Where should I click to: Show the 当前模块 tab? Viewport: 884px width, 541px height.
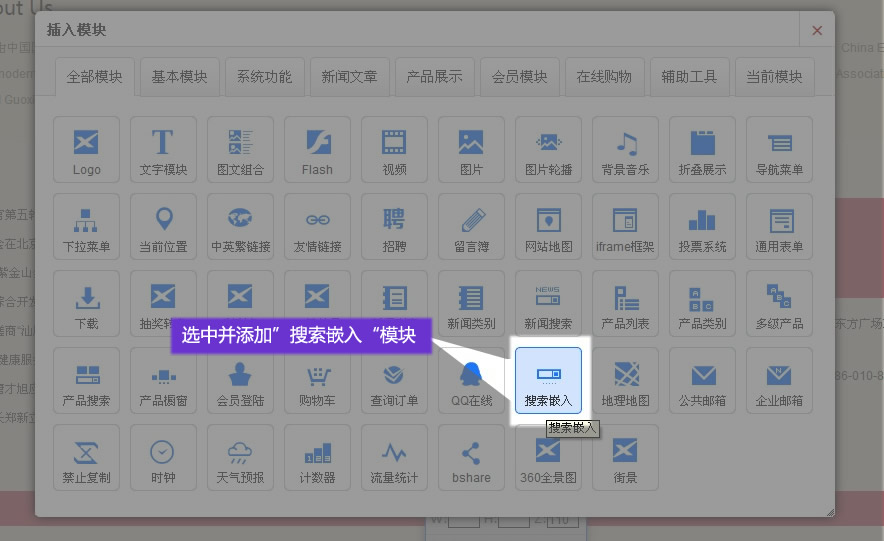pos(774,77)
